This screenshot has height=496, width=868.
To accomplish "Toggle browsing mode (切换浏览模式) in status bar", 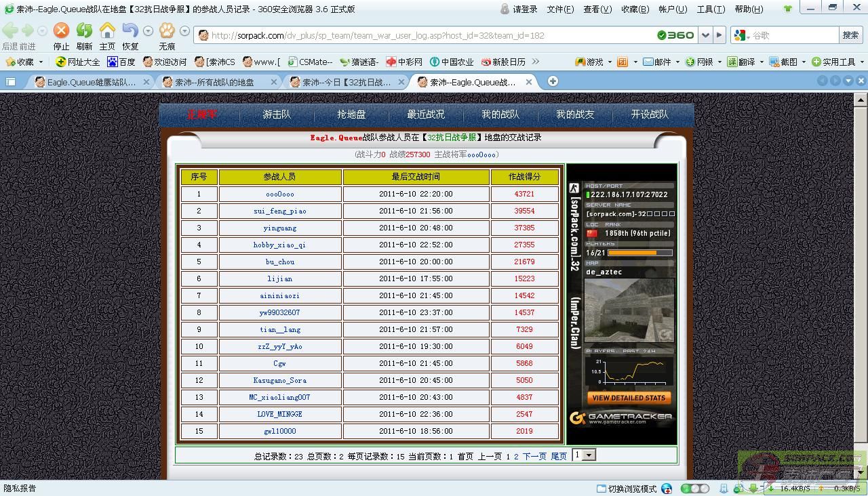I will (627, 489).
